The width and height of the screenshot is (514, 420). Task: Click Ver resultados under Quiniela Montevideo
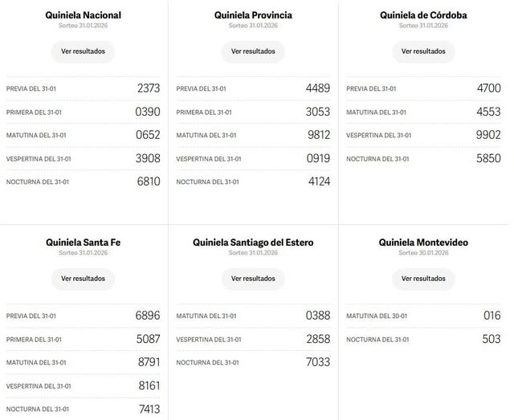423,279
